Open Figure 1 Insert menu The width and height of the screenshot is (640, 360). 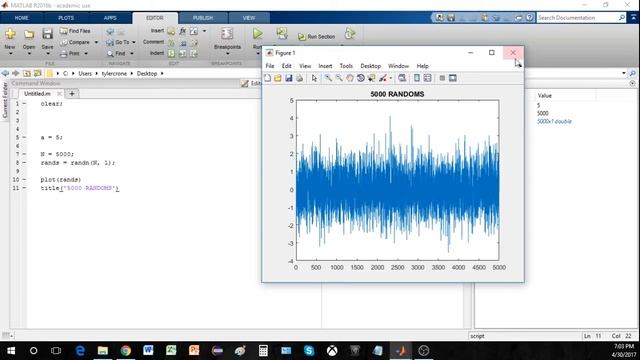(x=325, y=66)
